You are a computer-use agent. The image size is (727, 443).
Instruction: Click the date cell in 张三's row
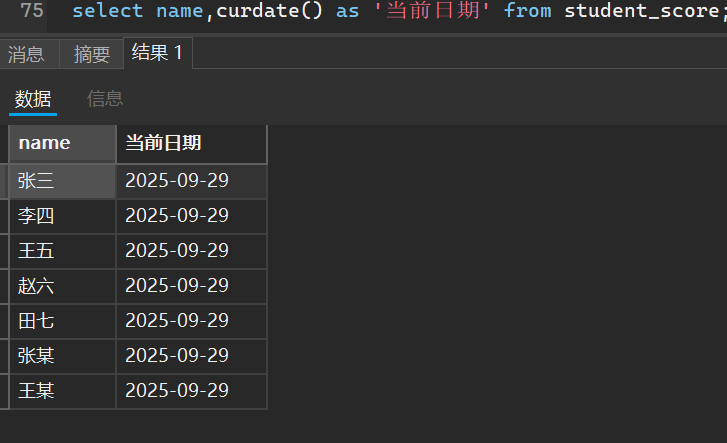191,181
